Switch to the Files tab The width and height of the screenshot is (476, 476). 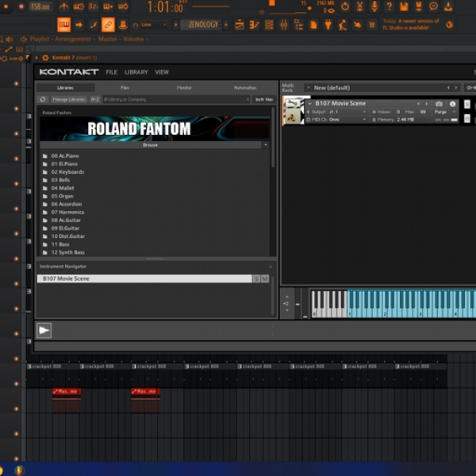[x=125, y=88]
